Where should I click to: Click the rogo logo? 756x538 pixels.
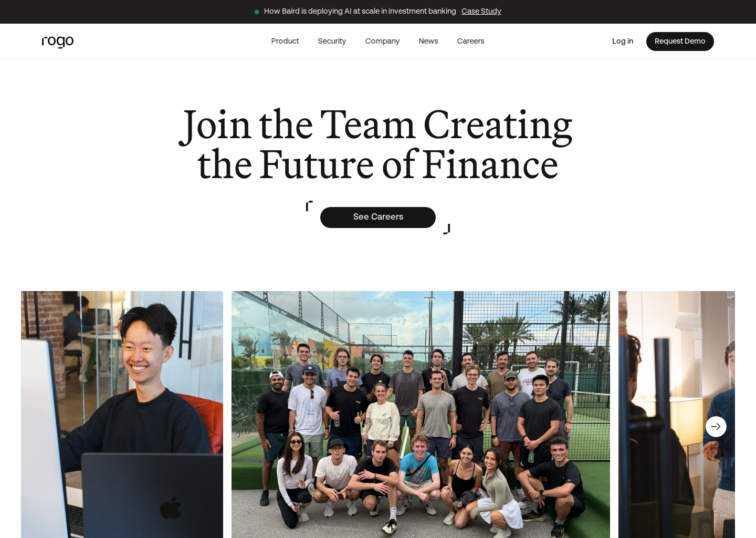[58, 42]
